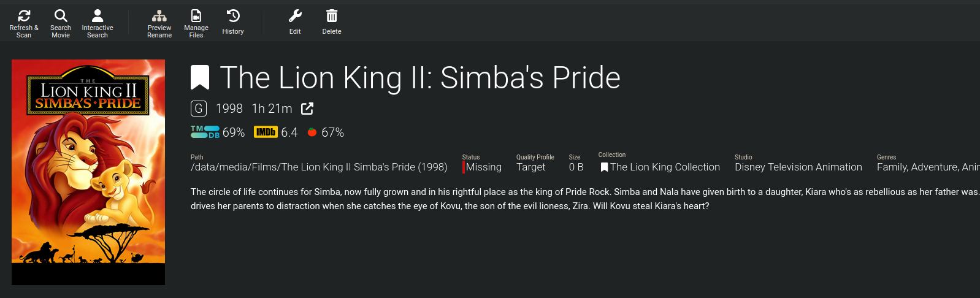Open The Lion King Collection link
The image size is (980, 298).
[665, 167]
